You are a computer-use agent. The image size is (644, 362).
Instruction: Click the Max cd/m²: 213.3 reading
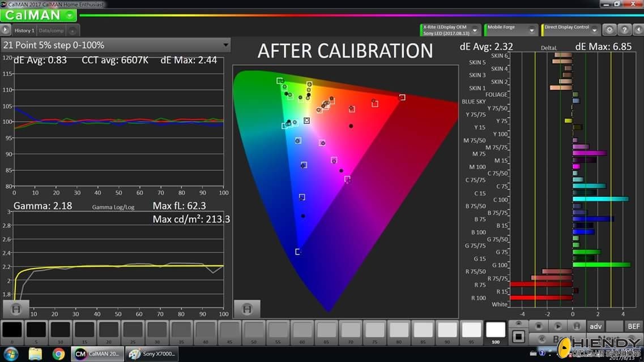point(191,219)
